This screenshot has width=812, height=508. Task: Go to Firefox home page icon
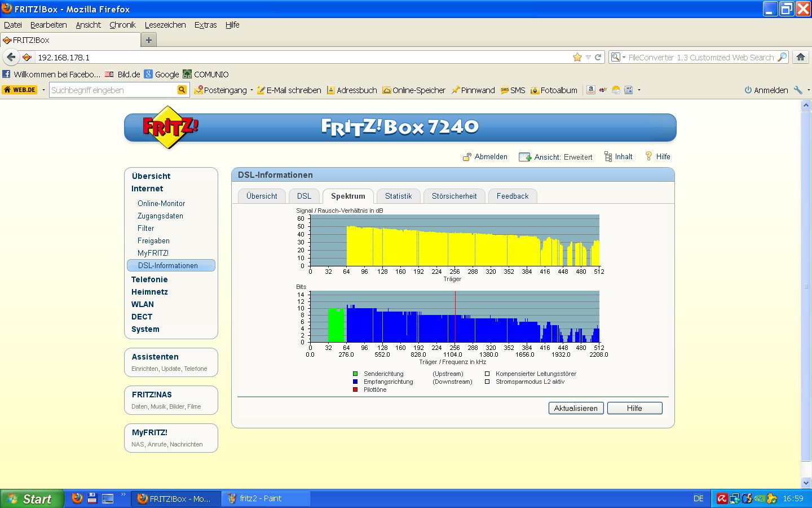pyautogui.click(x=800, y=57)
